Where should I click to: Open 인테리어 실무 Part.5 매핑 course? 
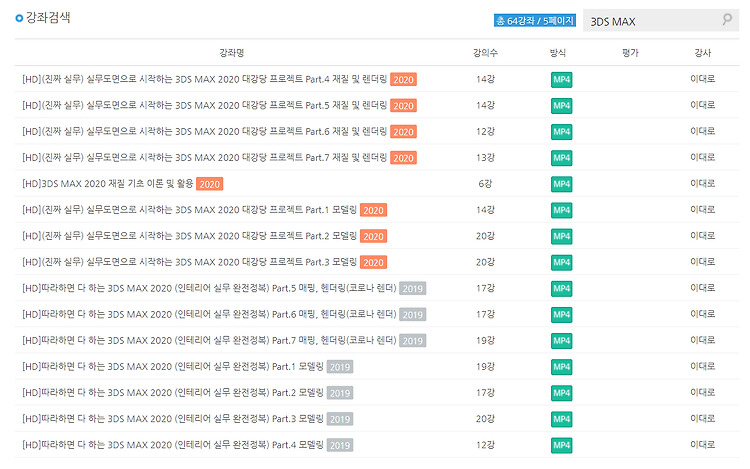pos(209,288)
